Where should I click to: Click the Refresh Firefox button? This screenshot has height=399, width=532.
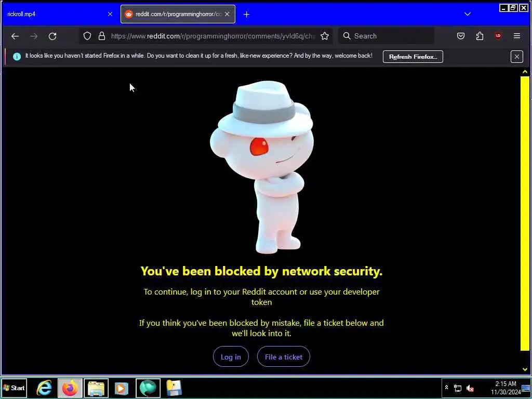(x=413, y=57)
